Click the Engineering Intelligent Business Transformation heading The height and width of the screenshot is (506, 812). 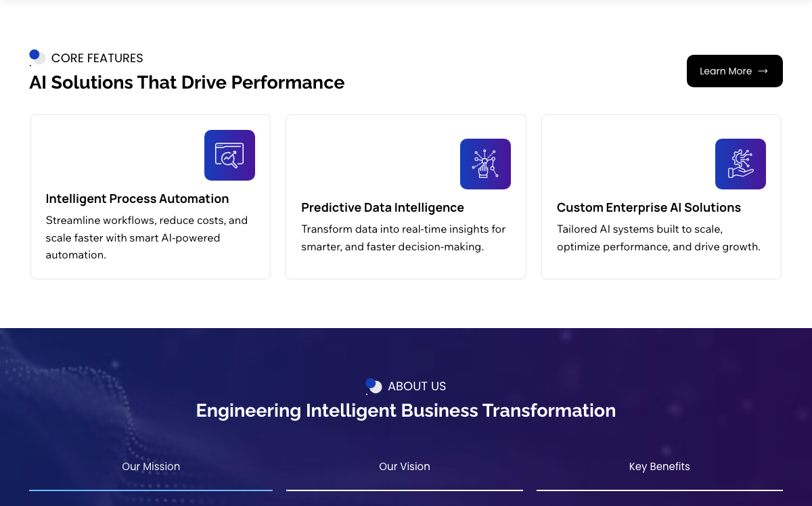[x=406, y=411]
